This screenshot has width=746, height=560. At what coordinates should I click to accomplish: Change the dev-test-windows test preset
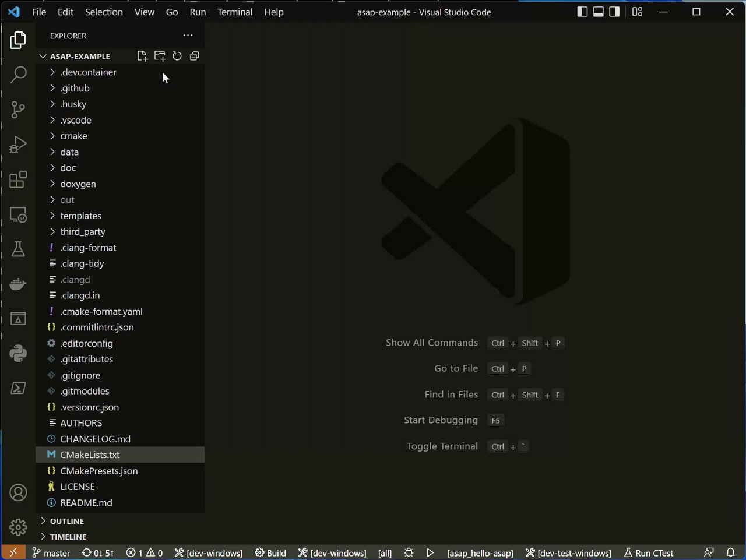click(x=568, y=552)
